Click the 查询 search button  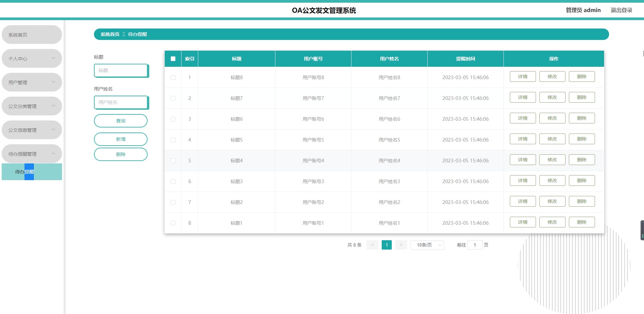tap(121, 121)
